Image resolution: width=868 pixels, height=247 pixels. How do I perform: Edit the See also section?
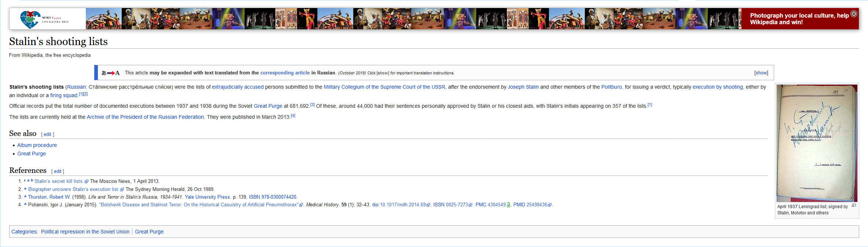click(x=48, y=134)
